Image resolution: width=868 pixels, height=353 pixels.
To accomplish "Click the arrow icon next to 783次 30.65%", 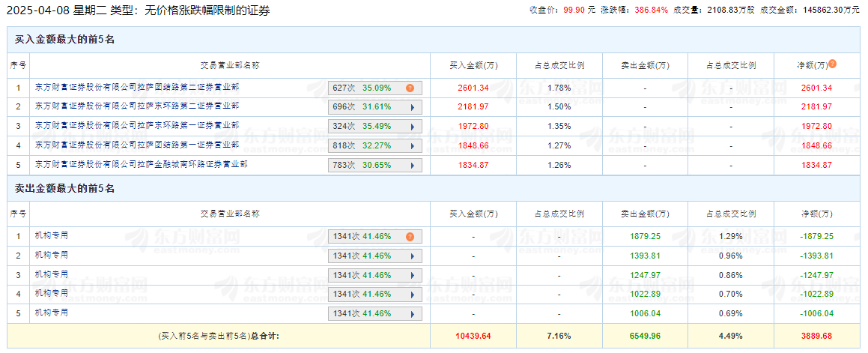I will pyautogui.click(x=412, y=164).
